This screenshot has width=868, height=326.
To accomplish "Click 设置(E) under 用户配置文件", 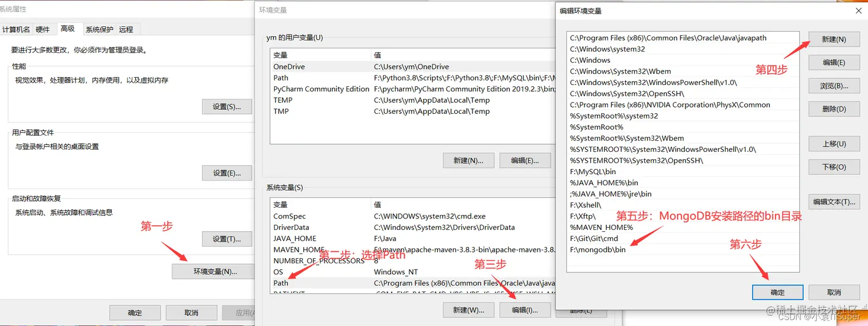I will coord(227,173).
